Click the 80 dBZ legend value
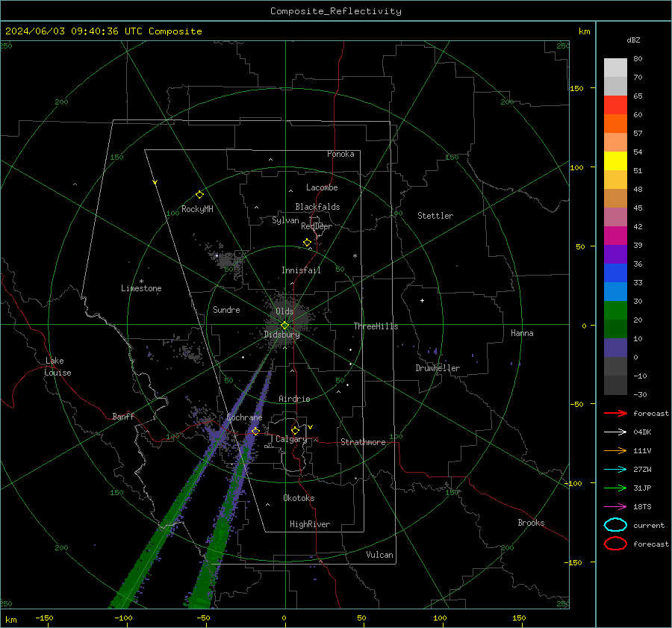The width and height of the screenshot is (672, 628). click(638, 58)
